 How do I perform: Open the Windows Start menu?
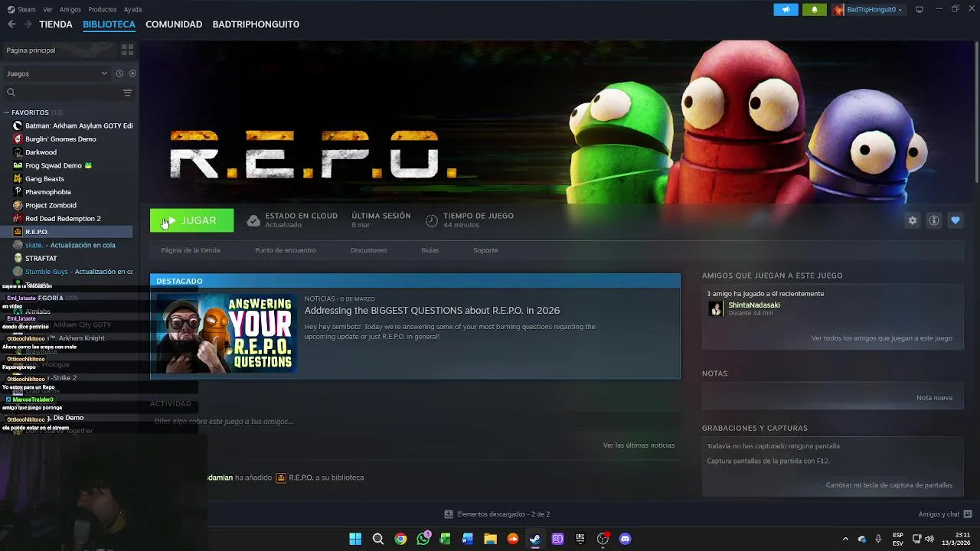(x=355, y=539)
